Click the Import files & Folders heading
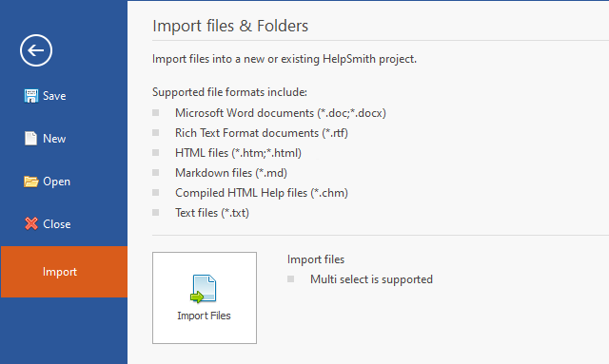This screenshot has width=609, height=364. pos(230,26)
